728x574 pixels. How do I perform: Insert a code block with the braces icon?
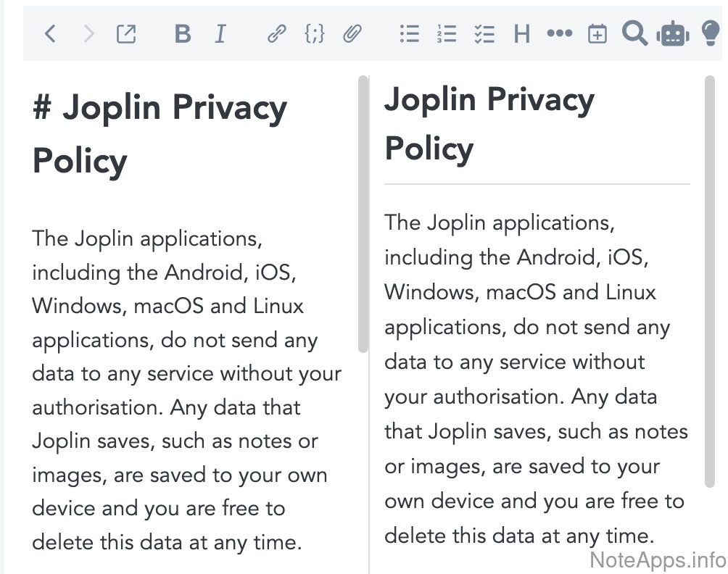pos(314,33)
